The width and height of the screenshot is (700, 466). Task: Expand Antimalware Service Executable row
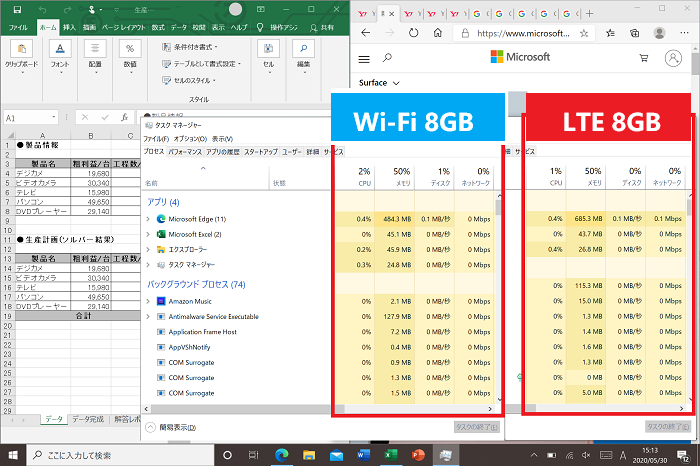point(148,316)
